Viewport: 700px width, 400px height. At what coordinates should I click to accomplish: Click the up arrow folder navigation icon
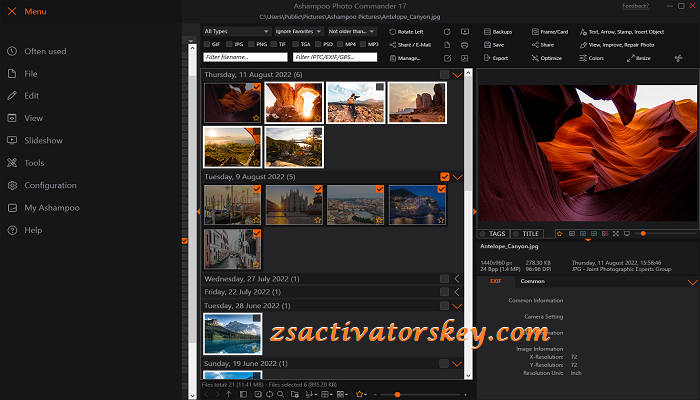point(229,394)
